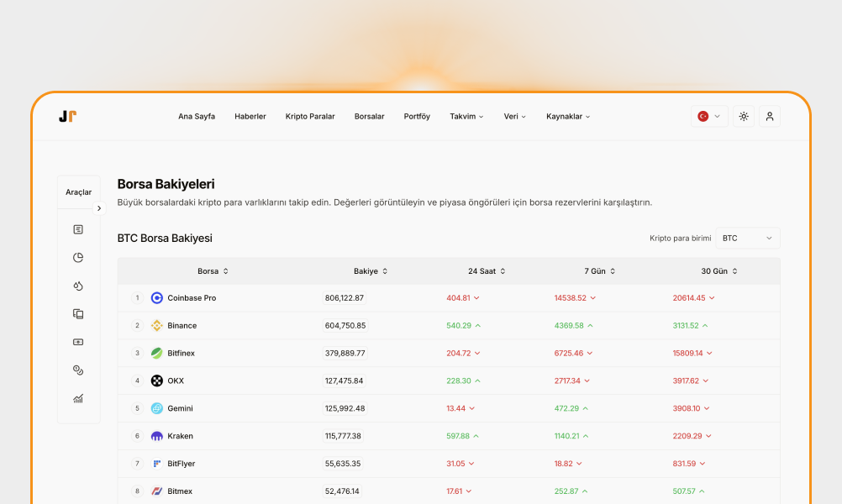Screen dimensions: 842x504
Task: Open the pie chart tool in the sidebar
Action: click(x=78, y=257)
